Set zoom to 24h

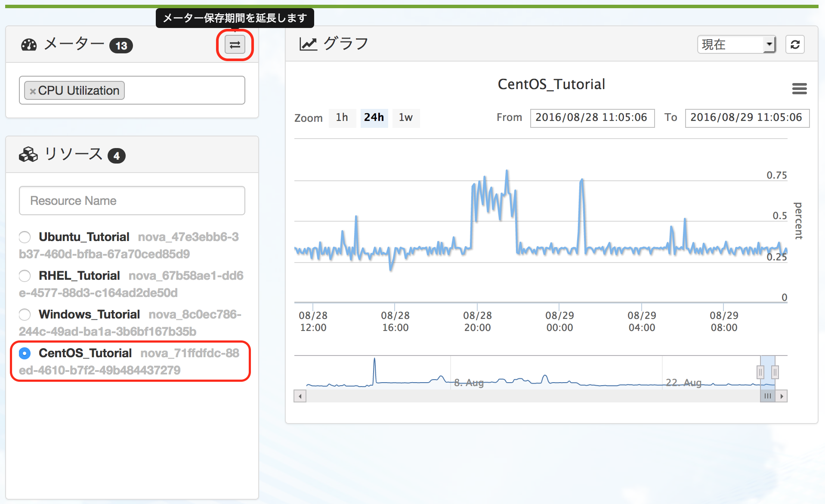[374, 117]
